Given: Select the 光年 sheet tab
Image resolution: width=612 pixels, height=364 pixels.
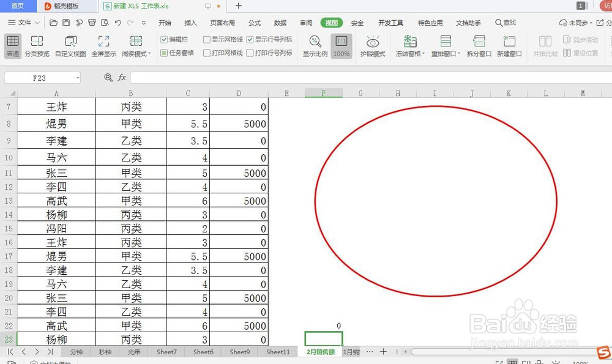Looking at the screenshot, I should point(134,352).
